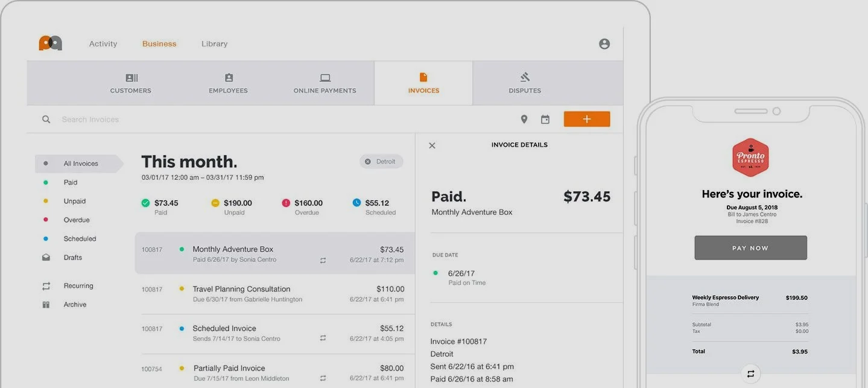Click the Invoices document icon
This screenshot has width=868, height=388.
tap(423, 77)
